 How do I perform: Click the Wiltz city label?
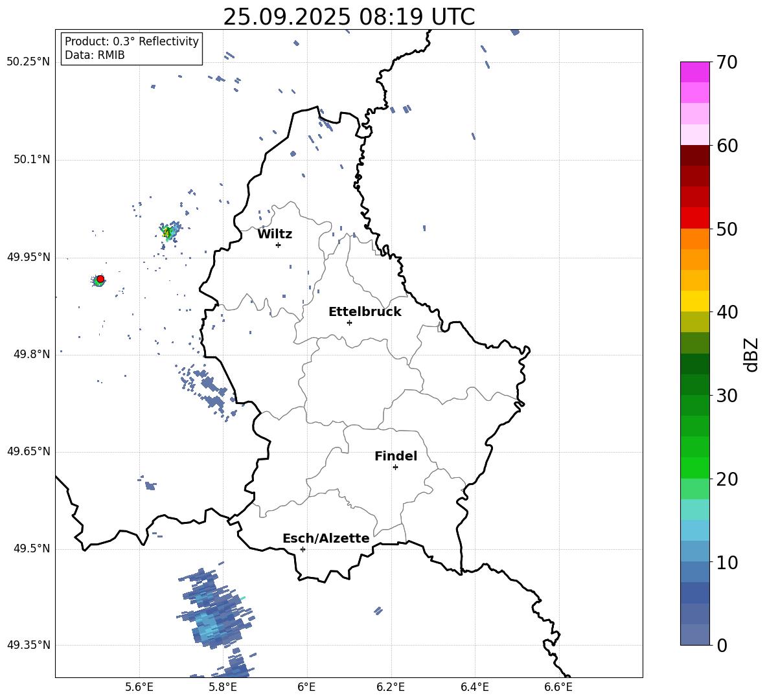point(275,234)
